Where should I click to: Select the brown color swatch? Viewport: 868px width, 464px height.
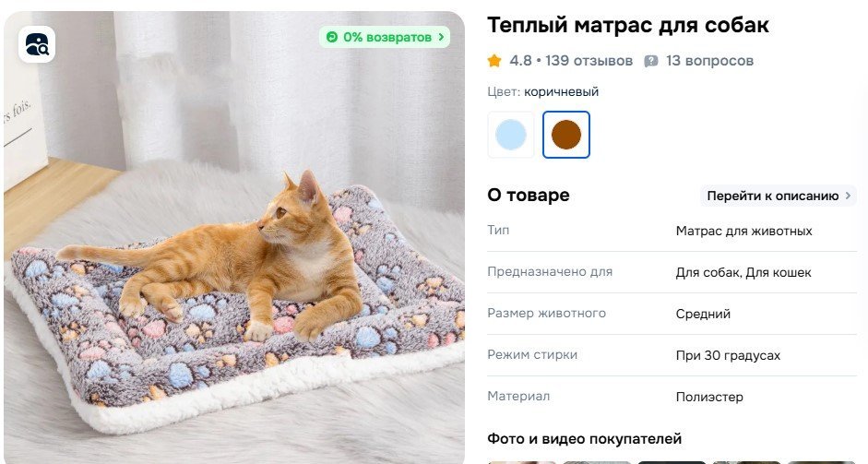tap(566, 135)
